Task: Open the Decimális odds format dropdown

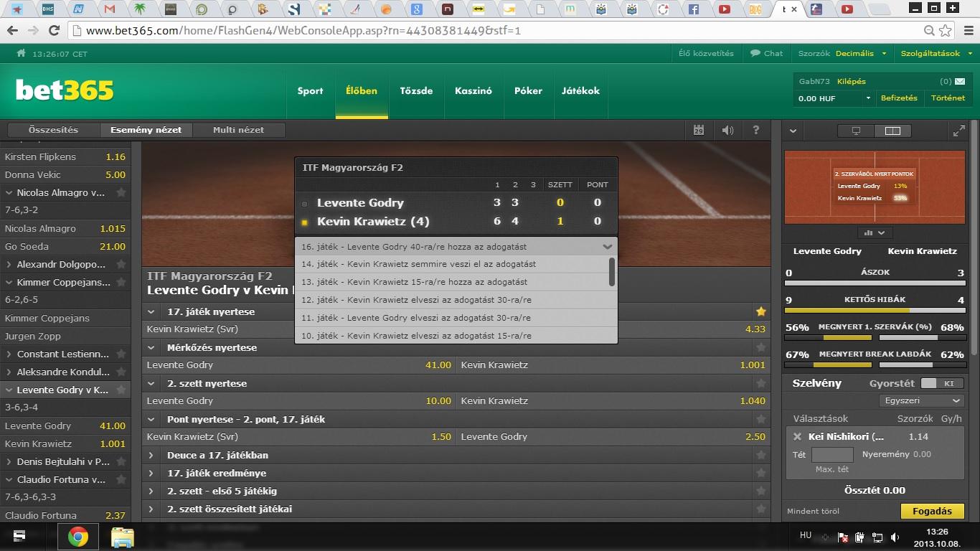Action: coord(862,53)
